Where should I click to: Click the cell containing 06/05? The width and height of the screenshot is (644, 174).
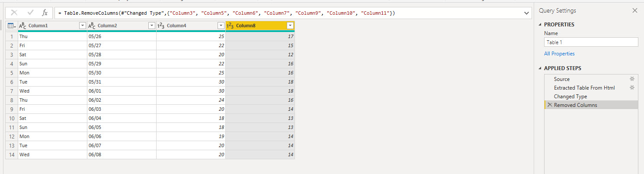122,127
